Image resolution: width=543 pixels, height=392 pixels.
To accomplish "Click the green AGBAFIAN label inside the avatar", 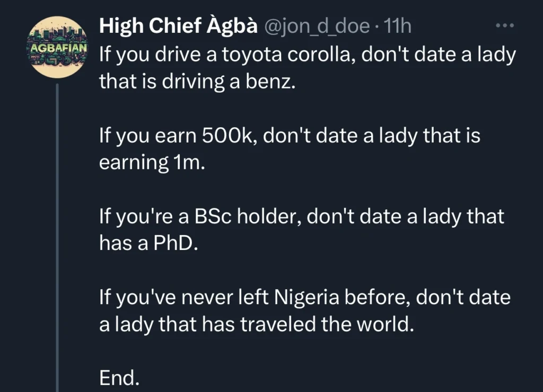I will click(x=57, y=47).
